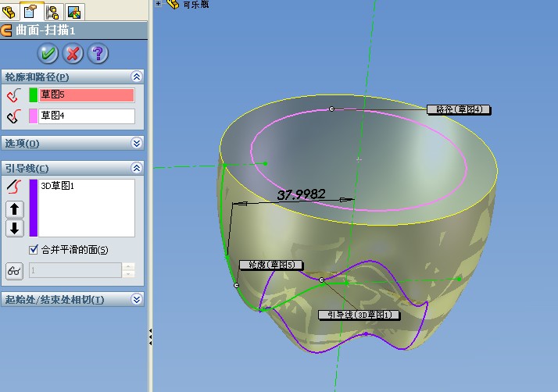This screenshot has height=392, width=558.
Task: Move guide curve down with arrow button
Action: point(15,228)
